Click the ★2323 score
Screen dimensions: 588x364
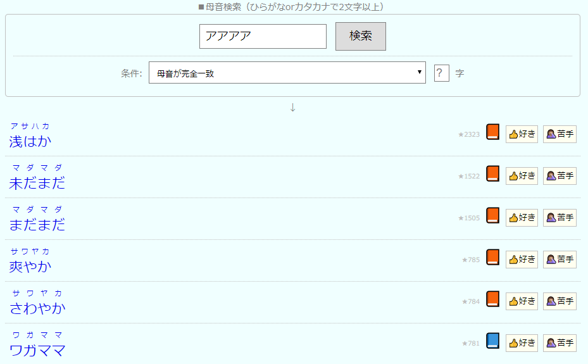[x=469, y=135]
